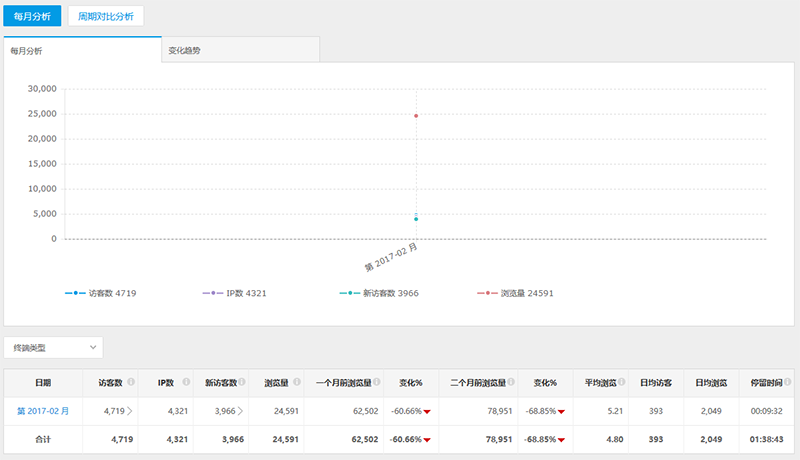Viewport: 800px width, 460px height.
Task: Hide the 新访客数 3966 legend series
Action: (376, 293)
